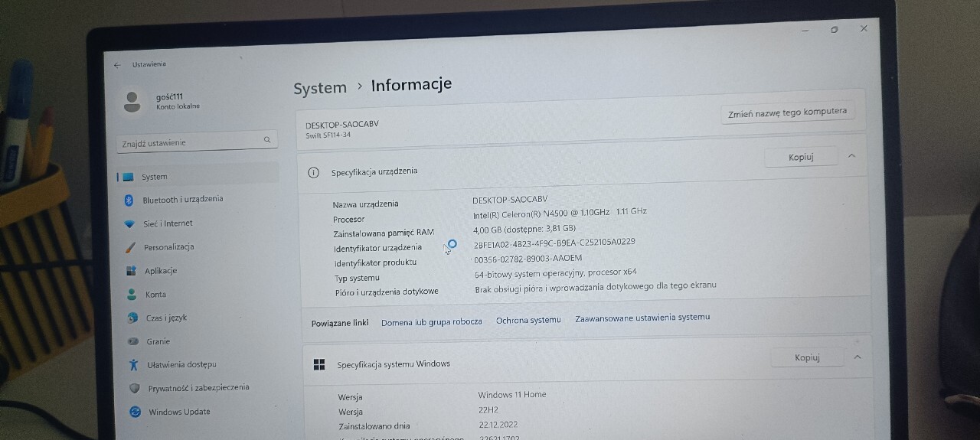This screenshot has width=980, height=440.
Task: Click info icon next to Specyfikacja urządzenia
Action: (x=313, y=172)
